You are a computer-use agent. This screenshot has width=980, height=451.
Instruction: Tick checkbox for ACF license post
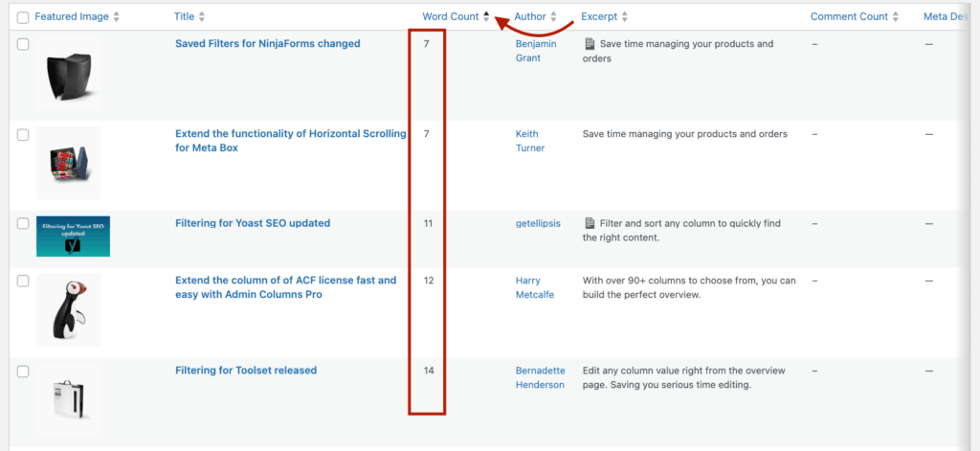click(x=23, y=281)
